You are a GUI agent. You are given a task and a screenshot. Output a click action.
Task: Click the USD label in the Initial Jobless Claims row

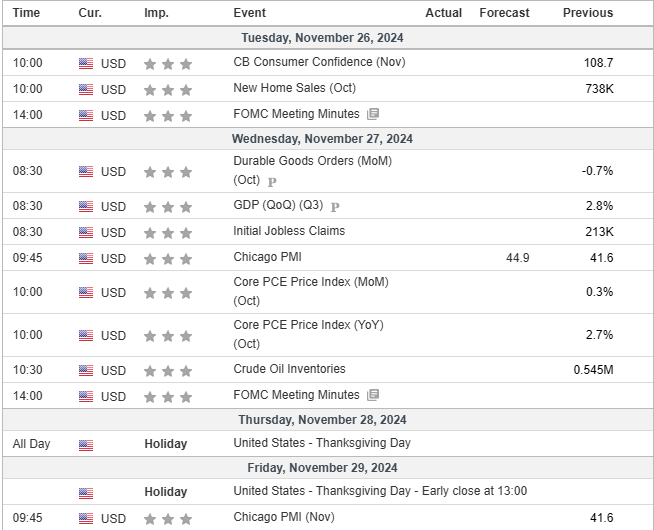(113, 233)
